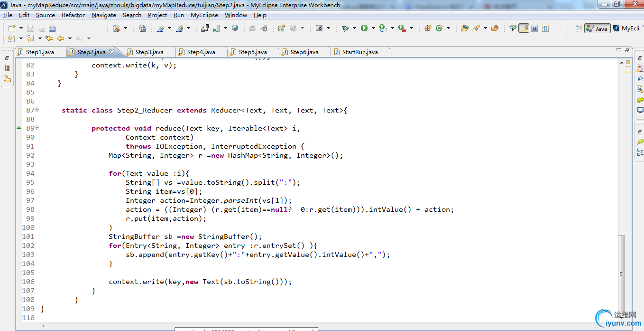644x331 pixels.
Task: Click the Back navigation arrow
Action: coord(61,38)
